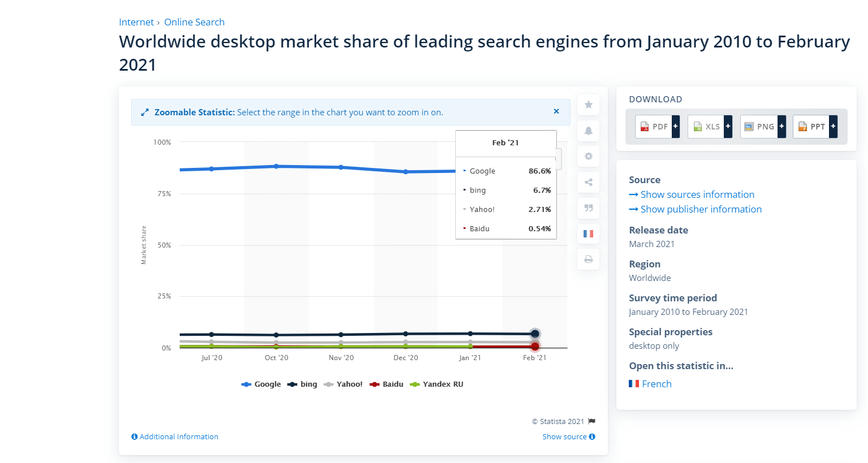Click the expand arrows icon in banner
The width and height of the screenshot is (868, 463).
(145, 112)
